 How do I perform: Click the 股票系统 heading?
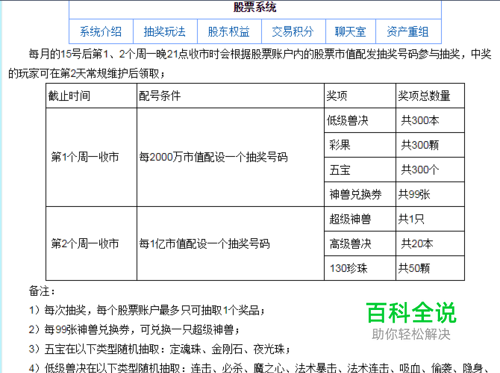(255, 7)
